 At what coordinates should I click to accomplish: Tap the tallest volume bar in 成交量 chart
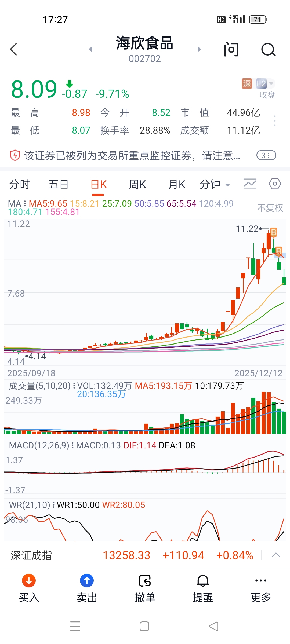[x=264, y=413]
